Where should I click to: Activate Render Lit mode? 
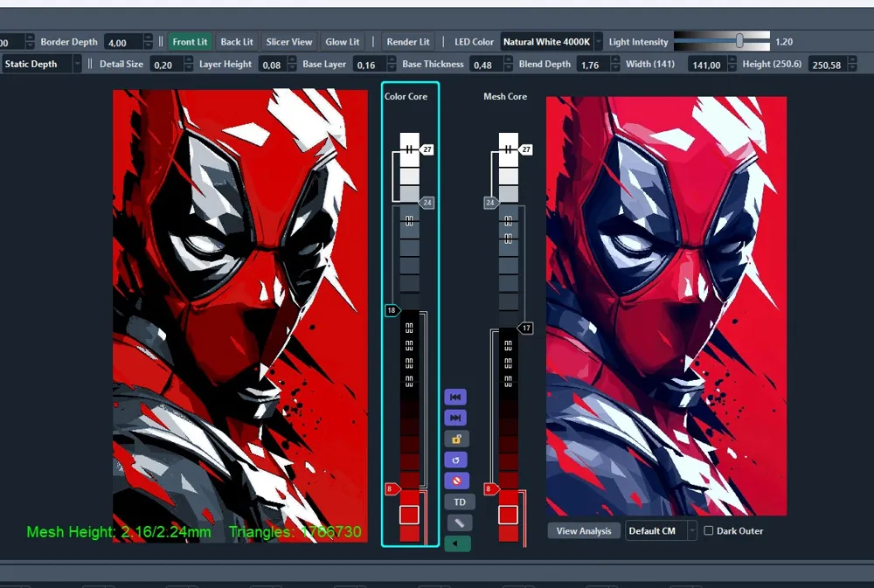pos(407,41)
